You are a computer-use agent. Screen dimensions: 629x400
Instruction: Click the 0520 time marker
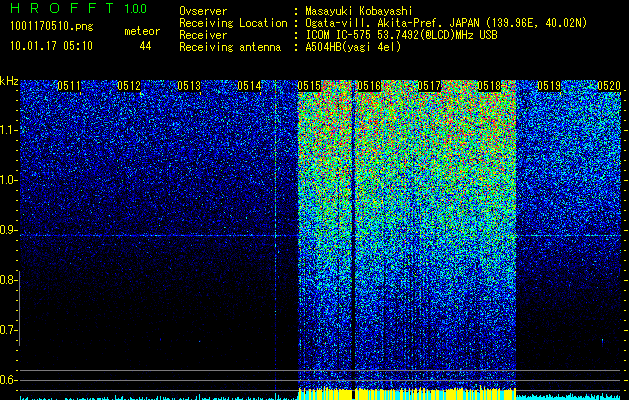tap(609, 86)
